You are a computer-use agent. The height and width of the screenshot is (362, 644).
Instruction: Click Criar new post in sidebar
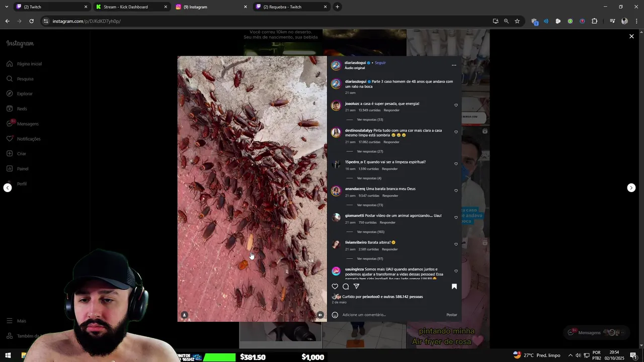click(17, 154)
